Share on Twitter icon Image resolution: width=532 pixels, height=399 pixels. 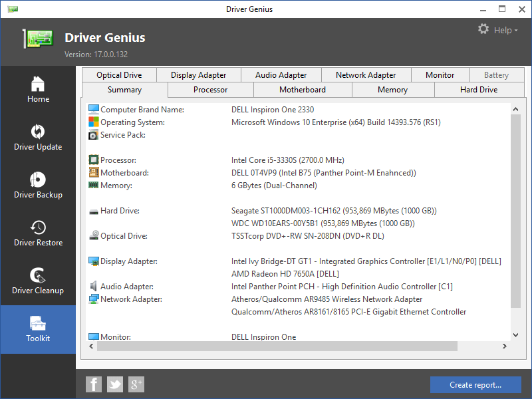[115, 384]
